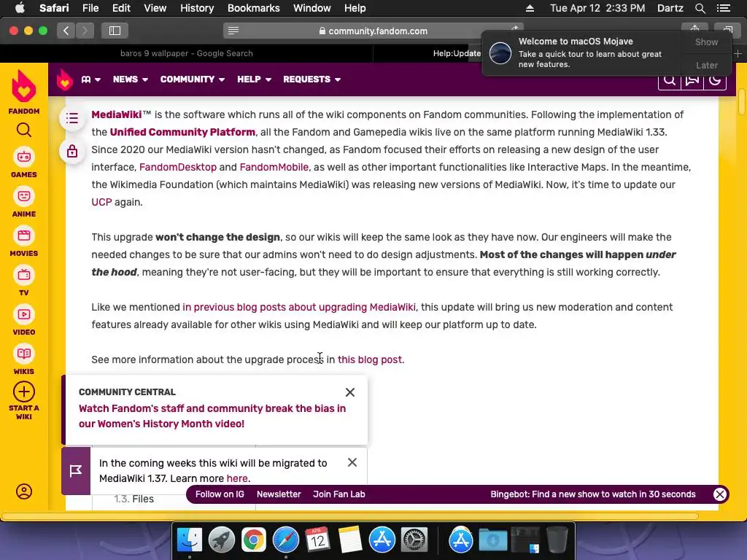Click Join Fan Lab
The image size is (747, 560).
338,494
